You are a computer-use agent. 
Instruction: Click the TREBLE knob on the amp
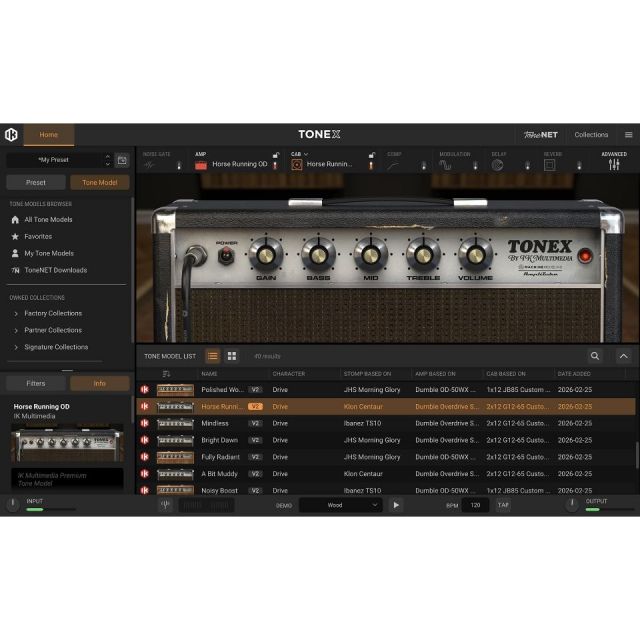tap(423, 255)
